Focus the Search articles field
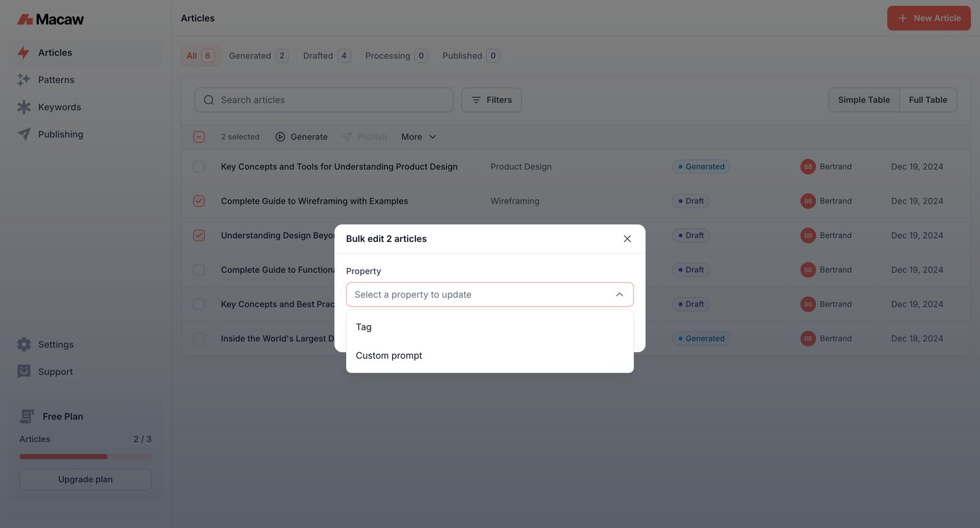Image resolution: width=980 pixels, height=528 pixels. coord(324,100)
